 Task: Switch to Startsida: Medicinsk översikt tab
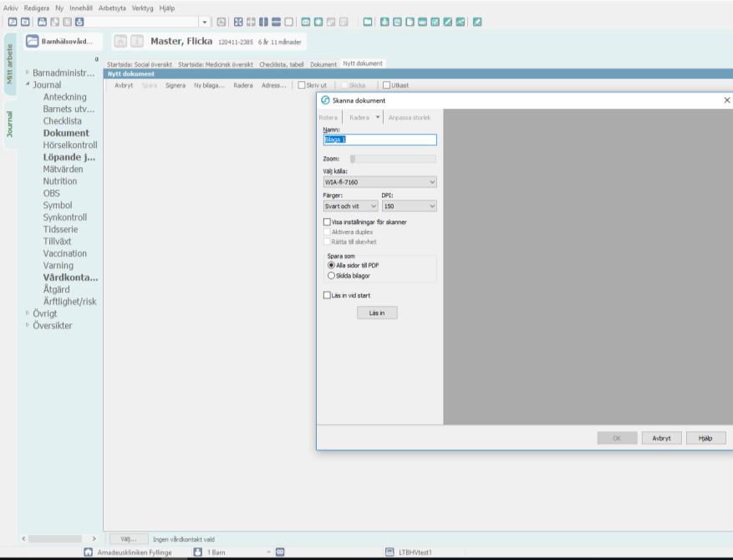(216, 64)
